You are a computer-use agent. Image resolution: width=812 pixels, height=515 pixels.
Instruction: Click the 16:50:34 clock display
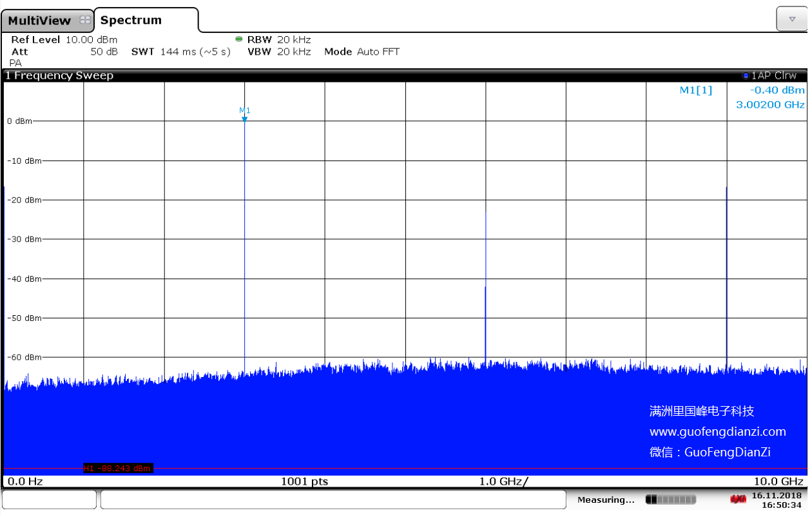coord(782,505)
